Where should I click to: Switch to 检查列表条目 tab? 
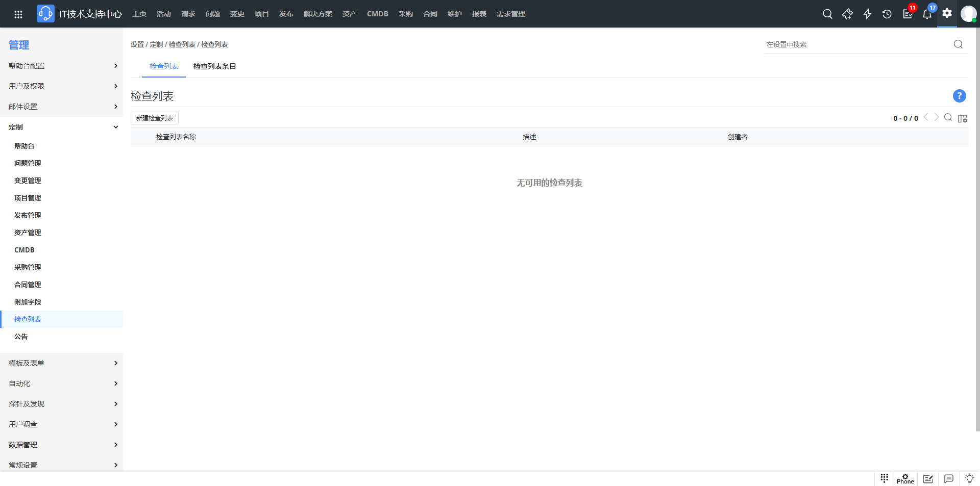[215, 66]
